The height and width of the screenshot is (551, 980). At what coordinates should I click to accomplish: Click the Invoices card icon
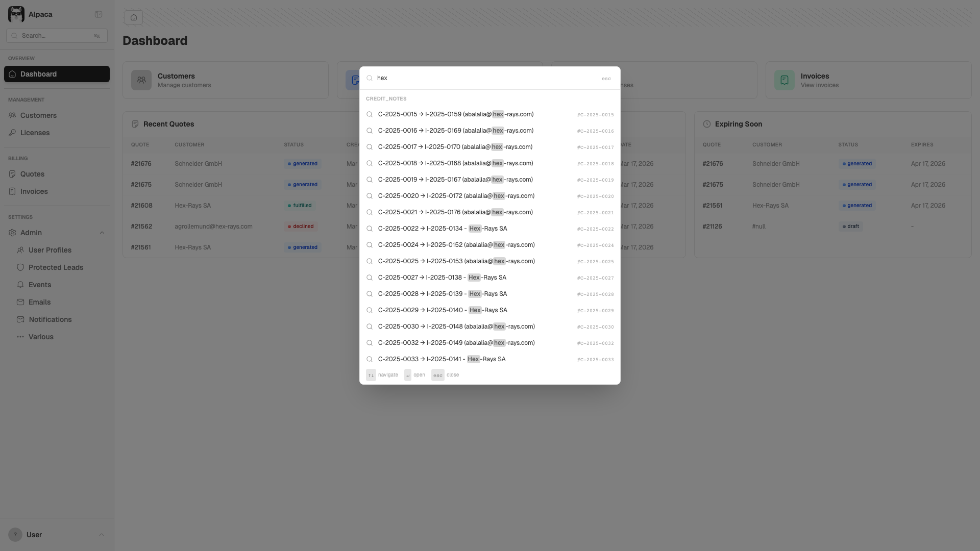click(784, 80)
